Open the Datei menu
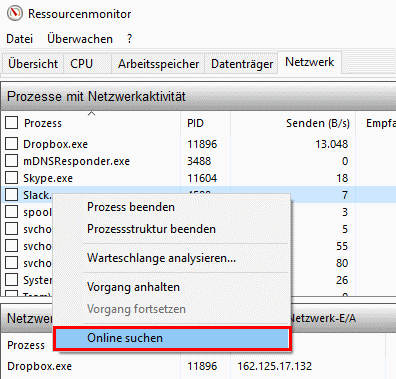396x379 pixels. pyautogui.click(x=19, y=39)
